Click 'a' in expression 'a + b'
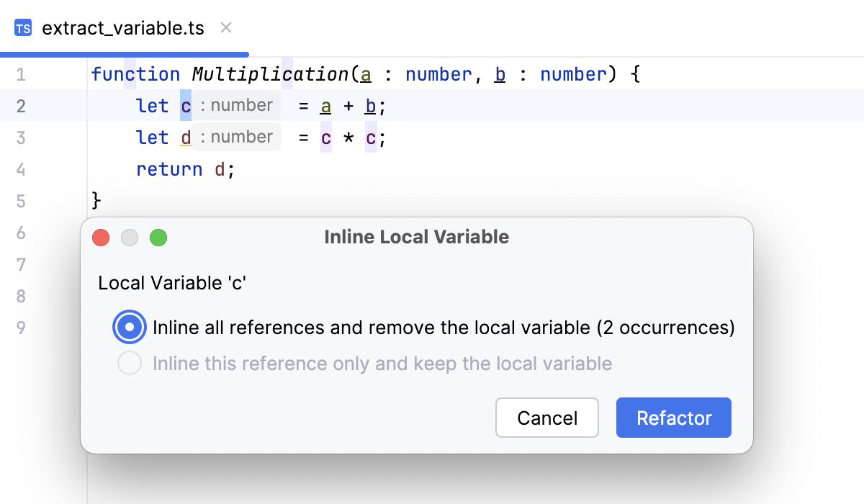This screenshot has height=504, width=864. tap(325, 106)
